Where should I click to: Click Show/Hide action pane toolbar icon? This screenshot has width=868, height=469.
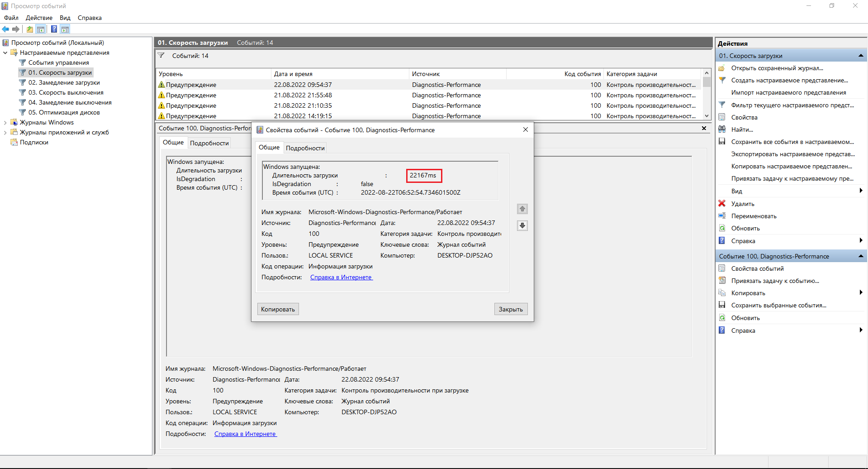pyautogui.click(x=65, y=29)
